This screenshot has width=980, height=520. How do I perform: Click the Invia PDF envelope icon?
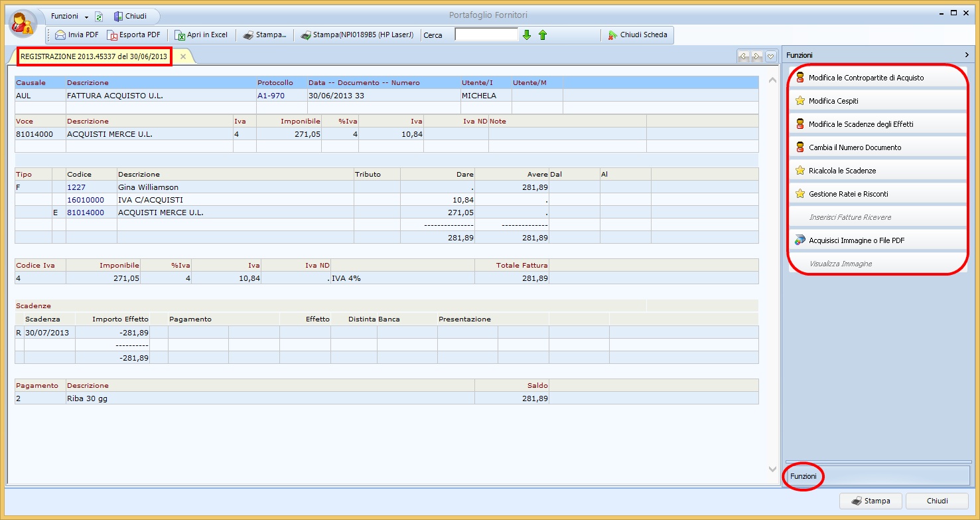pyautogui.click(x=60, y=35)
